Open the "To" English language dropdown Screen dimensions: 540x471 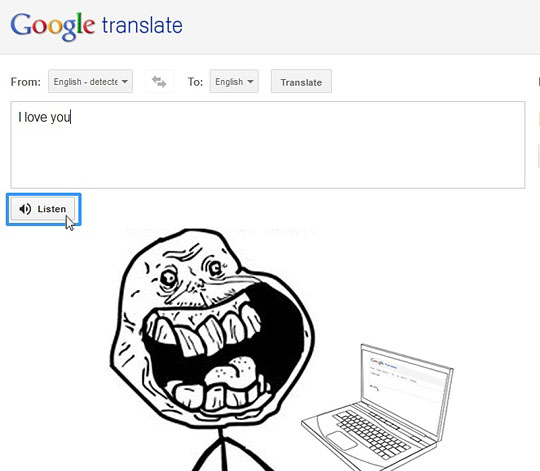point(234,82)
